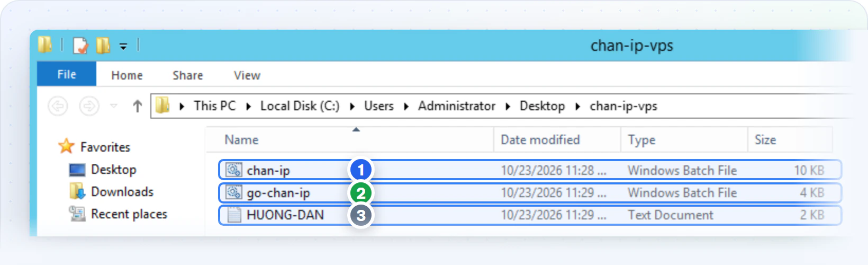Open Downloads in the navigation pane
The height and width of the screenshot is (265, 868).
coord(122,192)
